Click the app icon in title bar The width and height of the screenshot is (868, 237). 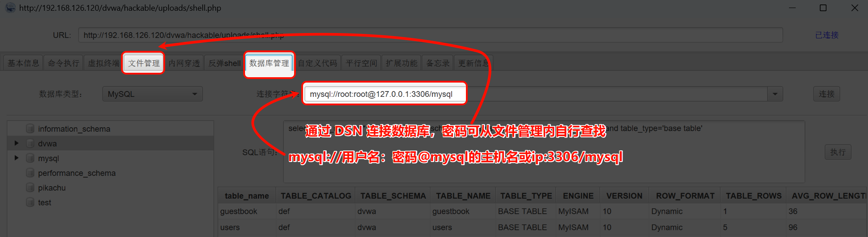pyautogui.click(x=10, y=8)
